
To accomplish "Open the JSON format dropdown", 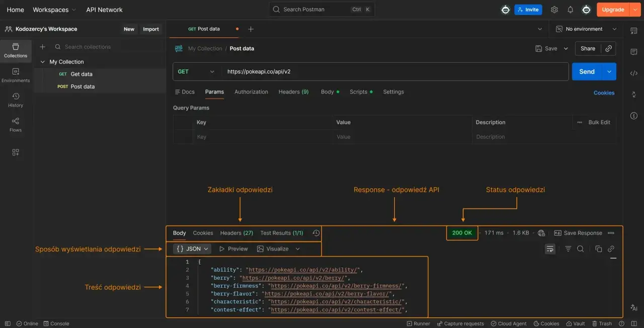I will pos(192,249).
